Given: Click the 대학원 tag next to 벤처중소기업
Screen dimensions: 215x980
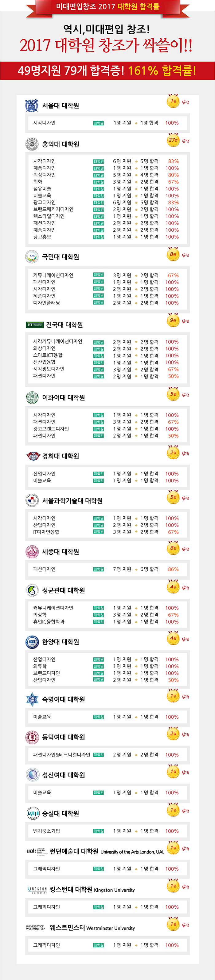Looking at the screenshot, I should pos(98,831).
